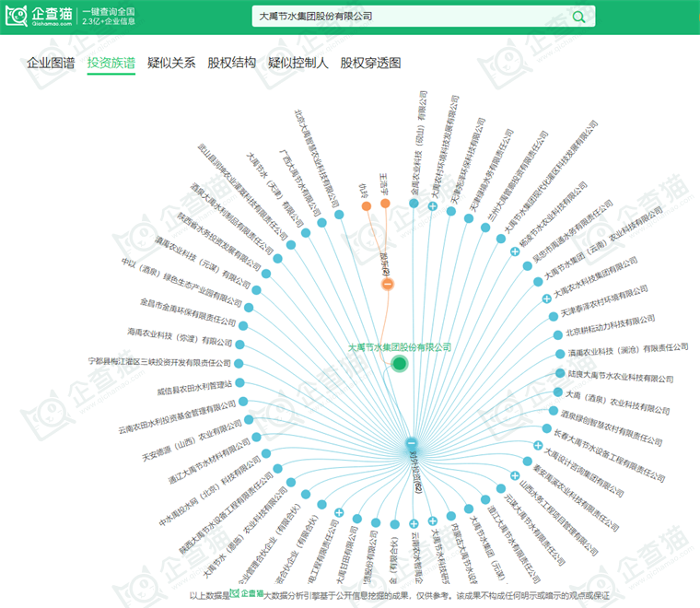Expand the 大禹设计咨询集团有限公司 plus node
This screenshot has width=700, height=608.
point(538,445)
